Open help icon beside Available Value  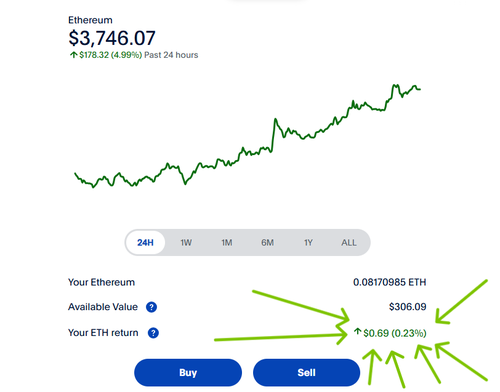151,307
